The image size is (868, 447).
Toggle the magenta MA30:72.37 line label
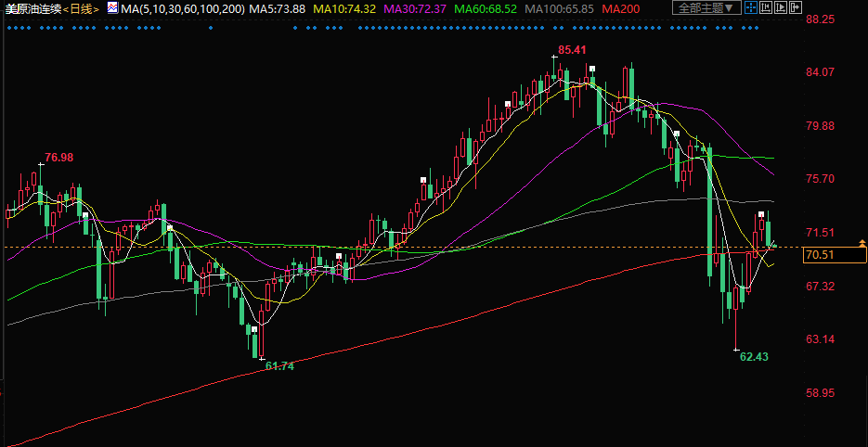click(x=415, y=8)
